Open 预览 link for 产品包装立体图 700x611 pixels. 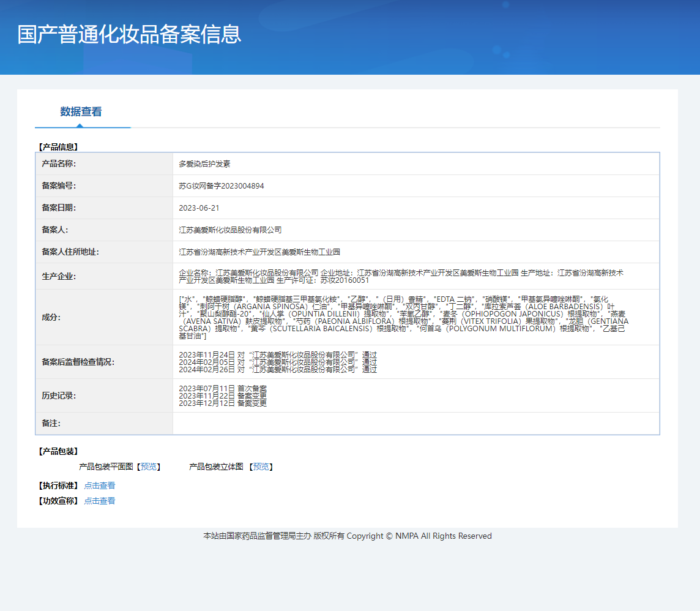261,467
